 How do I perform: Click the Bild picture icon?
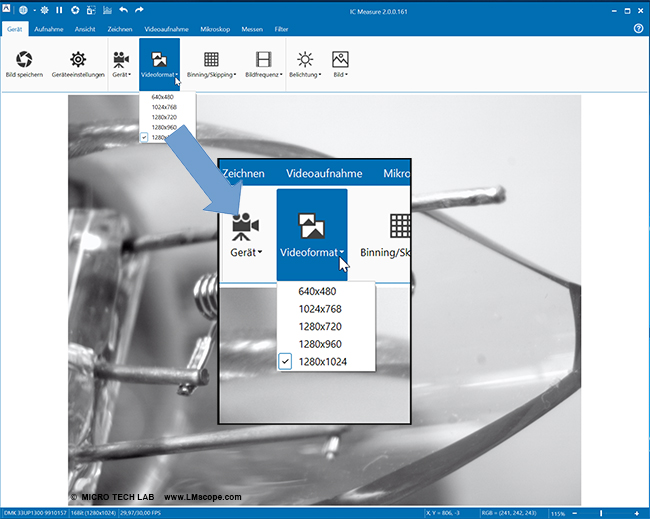pos(340,59)
